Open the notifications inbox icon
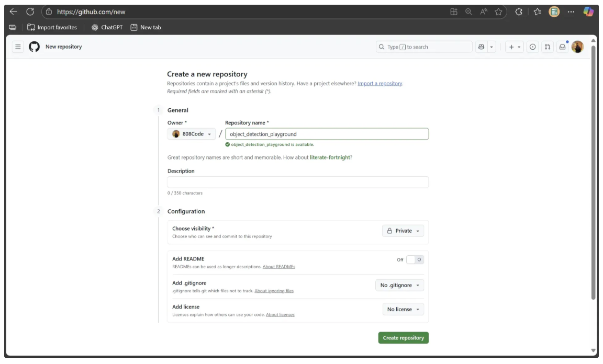Viewport: 603px width, 364px height. [562, 47]
